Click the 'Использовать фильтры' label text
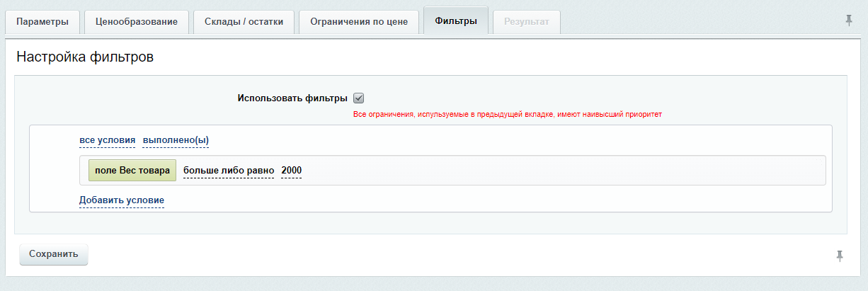868x291 pixels. click(x=292, y=98)
